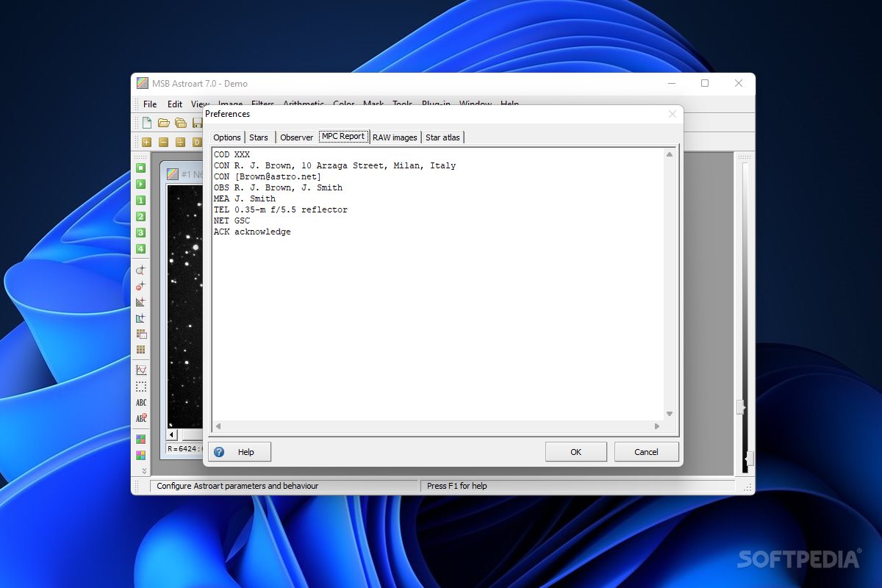Click the 'OBS R. J. Brown, J. Smith' line
The height and width of the screenshot is (588, 882).
[278, 188]
